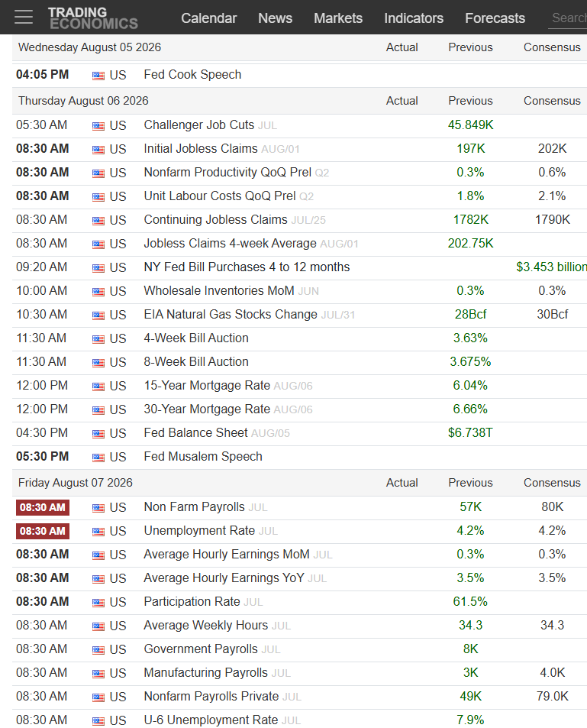The width and height of the screenshot is (587, 728).
Task: Open the Fed Cook Speech event
Action: [x=192, y=75]
